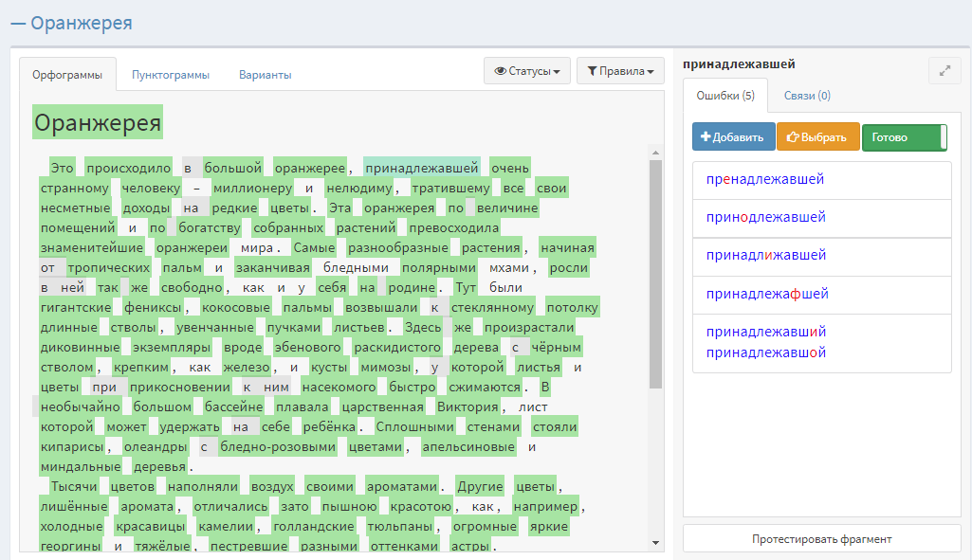Click the word пестревшие in the text
The height and width of the screenshot is (560, 972).
248,546
